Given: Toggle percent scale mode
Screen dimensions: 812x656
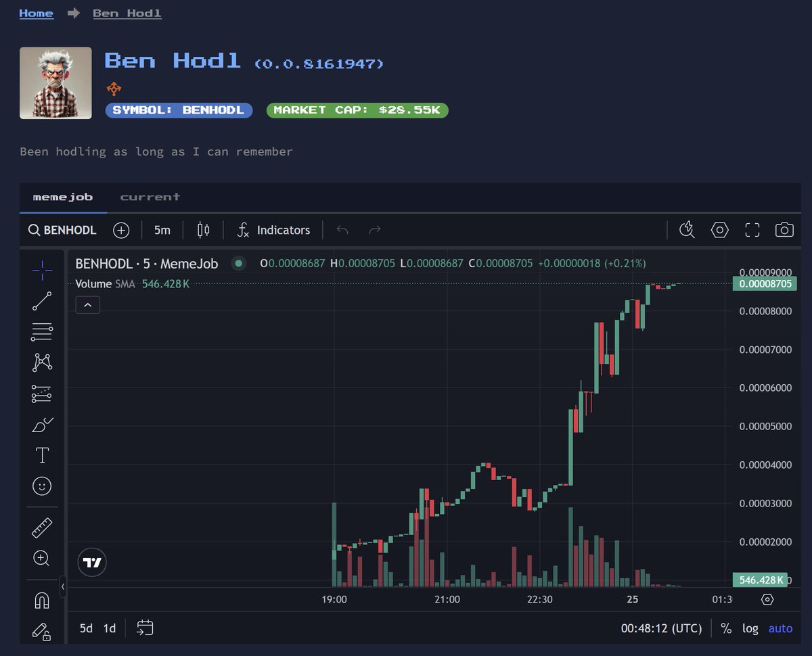Looking at the screenshot, I should 726,628.
